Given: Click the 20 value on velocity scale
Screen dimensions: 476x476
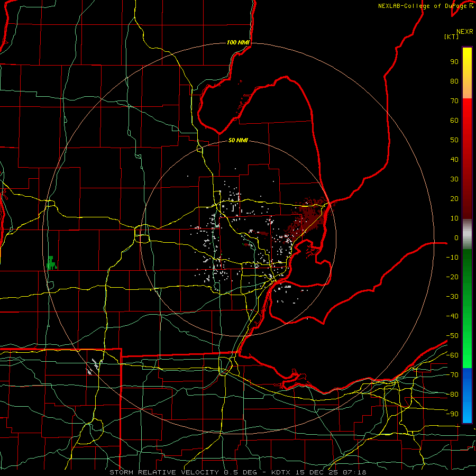Looking at the screenshot, I should tap(454, 198).
